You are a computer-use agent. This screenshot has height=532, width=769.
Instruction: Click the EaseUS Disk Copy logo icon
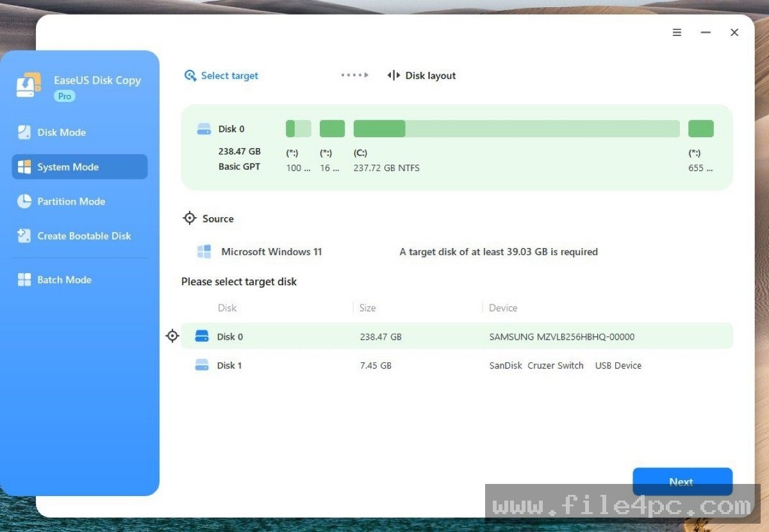click(29, 86)
